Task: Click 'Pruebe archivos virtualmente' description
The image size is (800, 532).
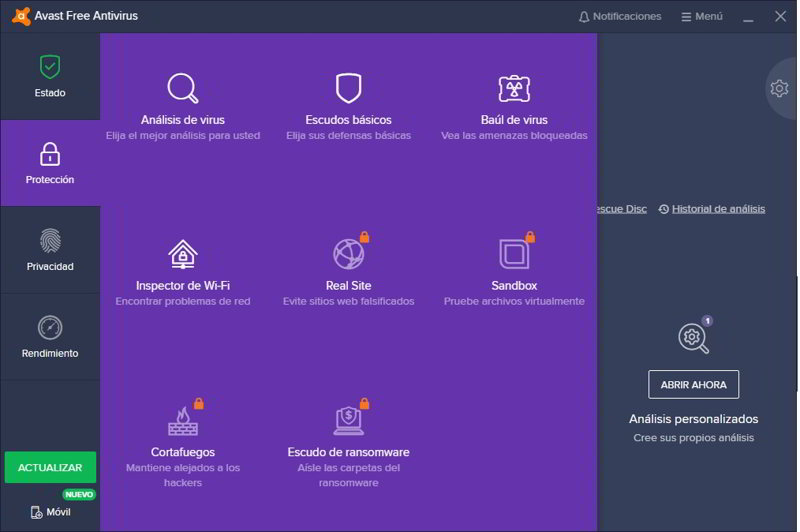Action: (x=514, y=301)
